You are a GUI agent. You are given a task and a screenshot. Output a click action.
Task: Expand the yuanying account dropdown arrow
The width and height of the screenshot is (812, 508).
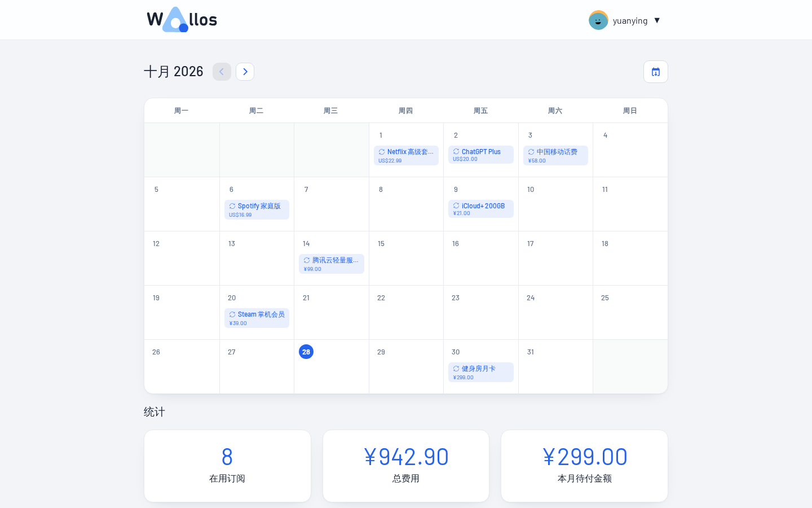pyautogui.click(x=657, y=20)
